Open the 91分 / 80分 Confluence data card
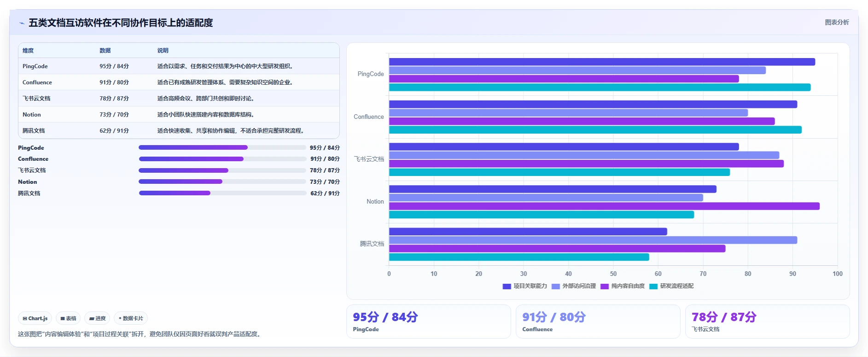The image size is (868, 357). click(598, 322)
